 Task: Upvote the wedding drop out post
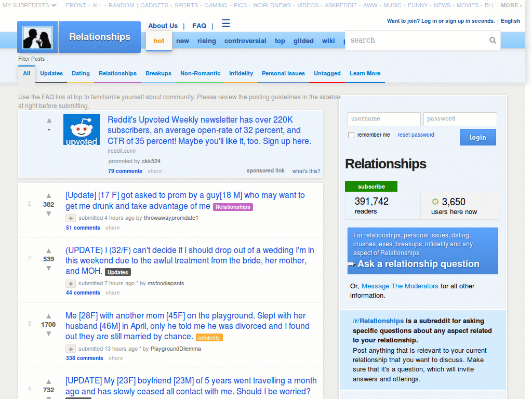(x=49, y=251)
